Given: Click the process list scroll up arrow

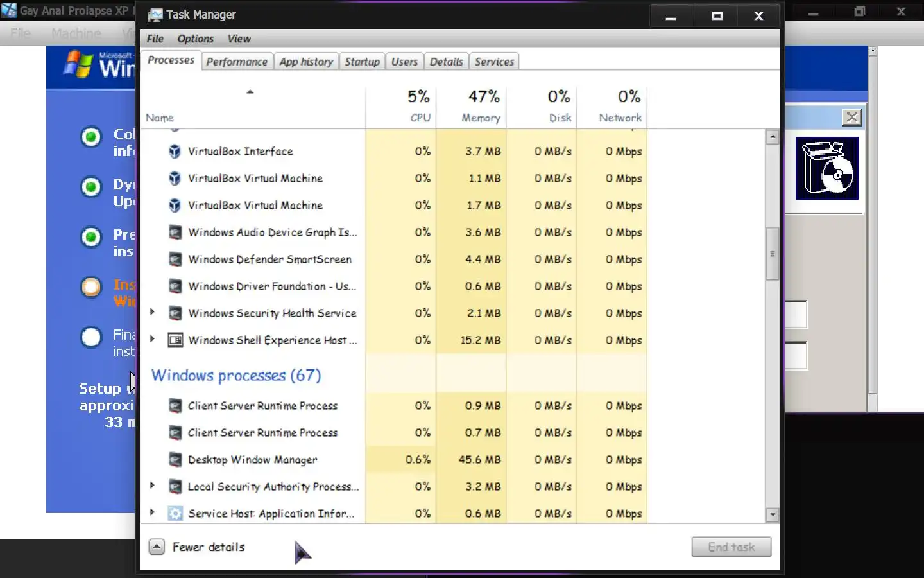Looking at the screenshot, I should (x=773, y=137).
